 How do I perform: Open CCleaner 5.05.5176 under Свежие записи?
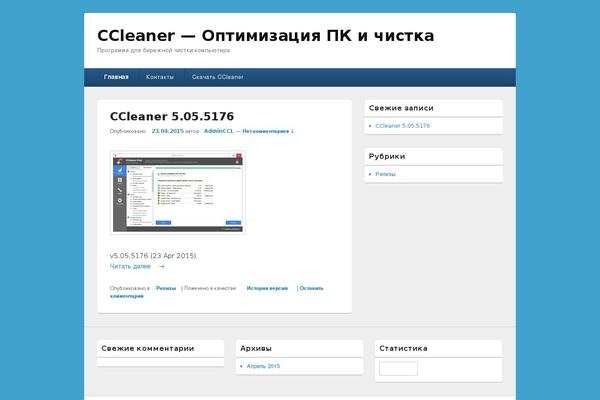pos(403,126)
